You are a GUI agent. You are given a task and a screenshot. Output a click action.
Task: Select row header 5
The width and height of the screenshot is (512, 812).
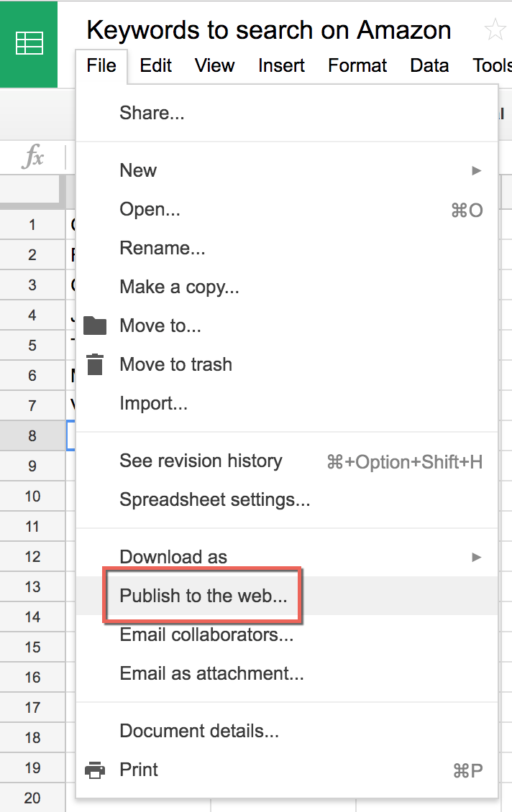pyautogui.click(x=32, y=346)
